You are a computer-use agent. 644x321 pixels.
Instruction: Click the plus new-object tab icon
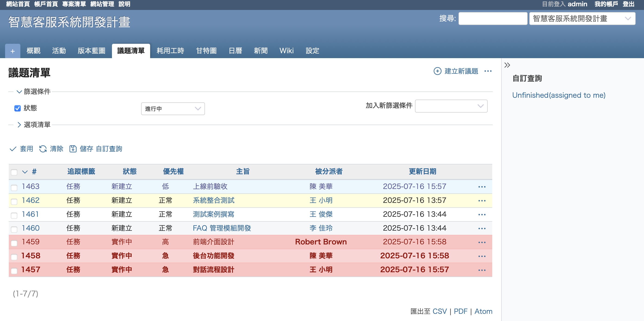pyautogui.click(x=13, y=51)
